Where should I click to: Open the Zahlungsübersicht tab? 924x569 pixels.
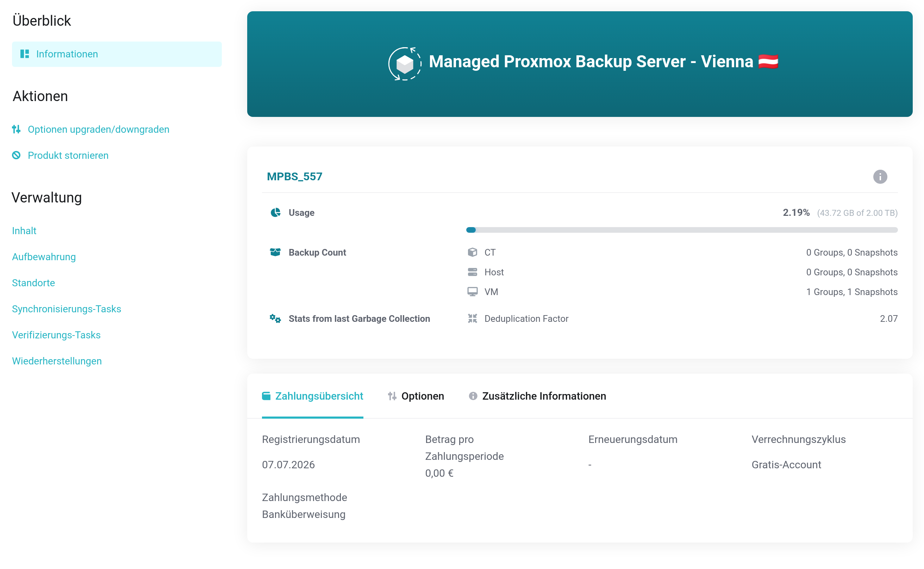[313, 396]
